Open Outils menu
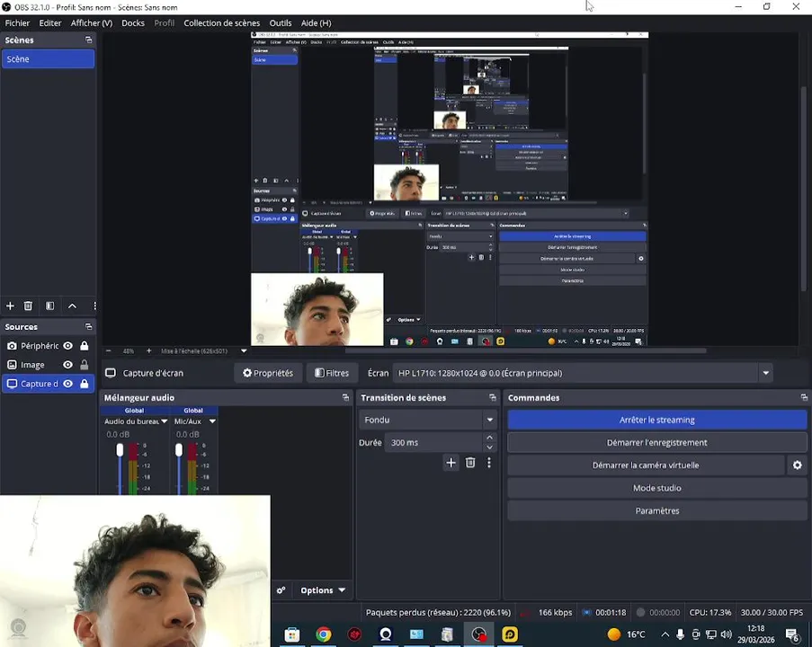812x647 pixels. coord(281,22)
